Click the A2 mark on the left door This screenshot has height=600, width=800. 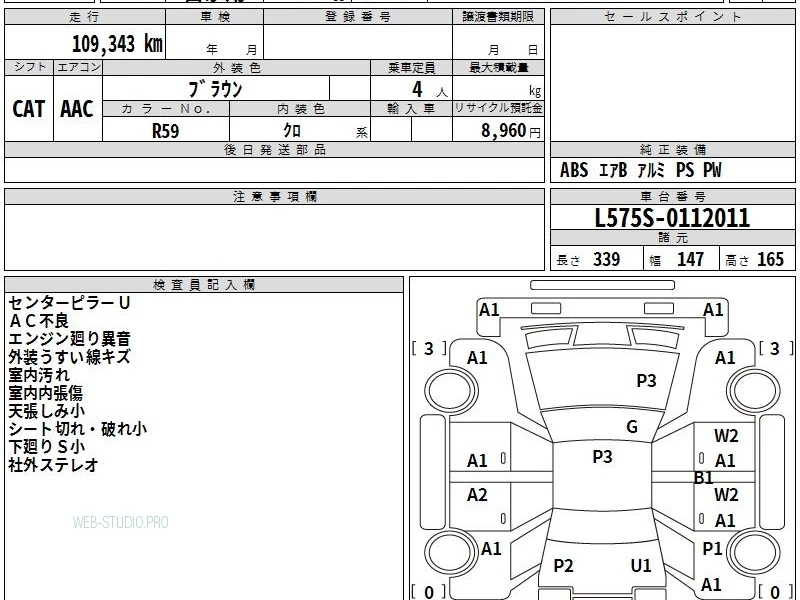point(477,495)
